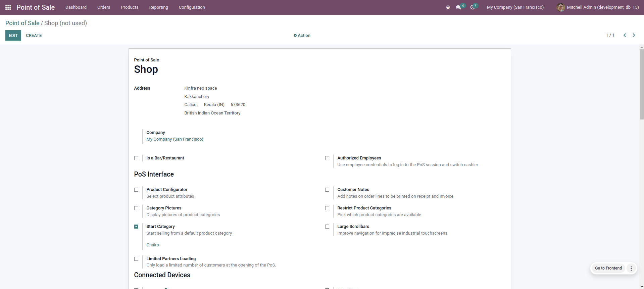Viewport: 644px width, 289px height.
Task: Open Mitchell Admin user menu
Action: pos(598,7)
